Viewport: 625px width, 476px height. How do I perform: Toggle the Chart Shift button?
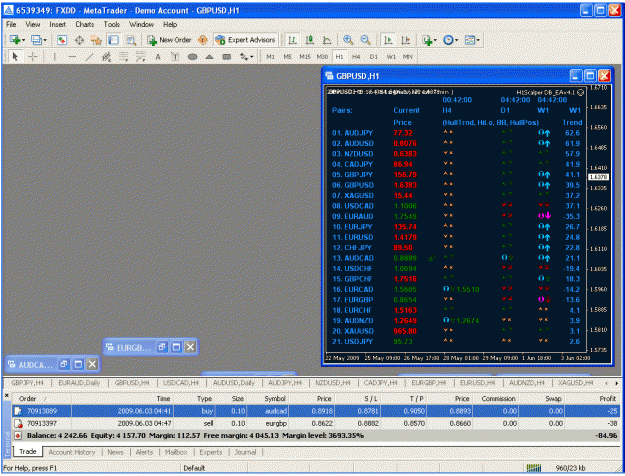(405, 40)
